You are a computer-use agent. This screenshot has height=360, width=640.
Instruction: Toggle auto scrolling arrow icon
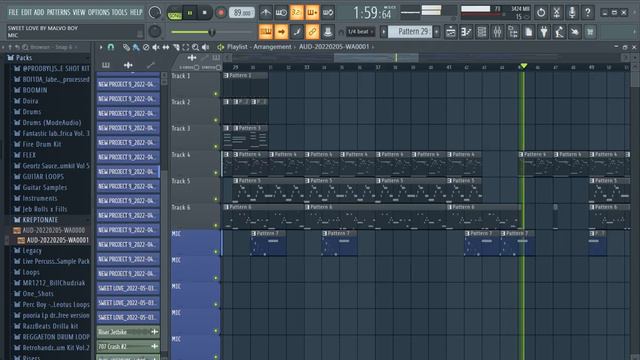pyautogui.click(x=281, y=31)
